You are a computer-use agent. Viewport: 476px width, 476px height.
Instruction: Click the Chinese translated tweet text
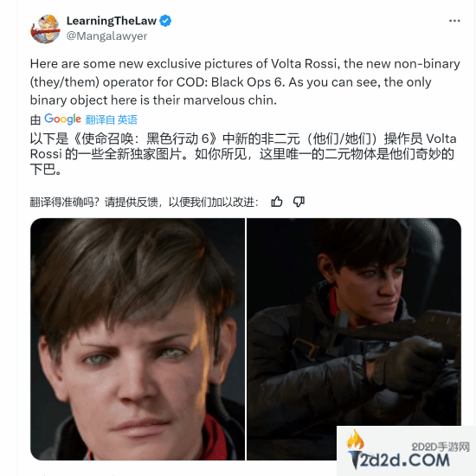coord(243,154)
